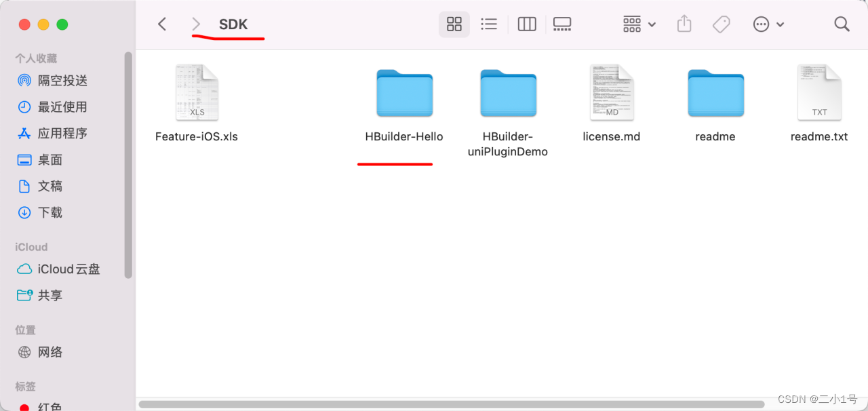This screenshot has height=411, width=868.
Task: Click the clock icon beside 最近使用
Action: [x=24, y=107]
